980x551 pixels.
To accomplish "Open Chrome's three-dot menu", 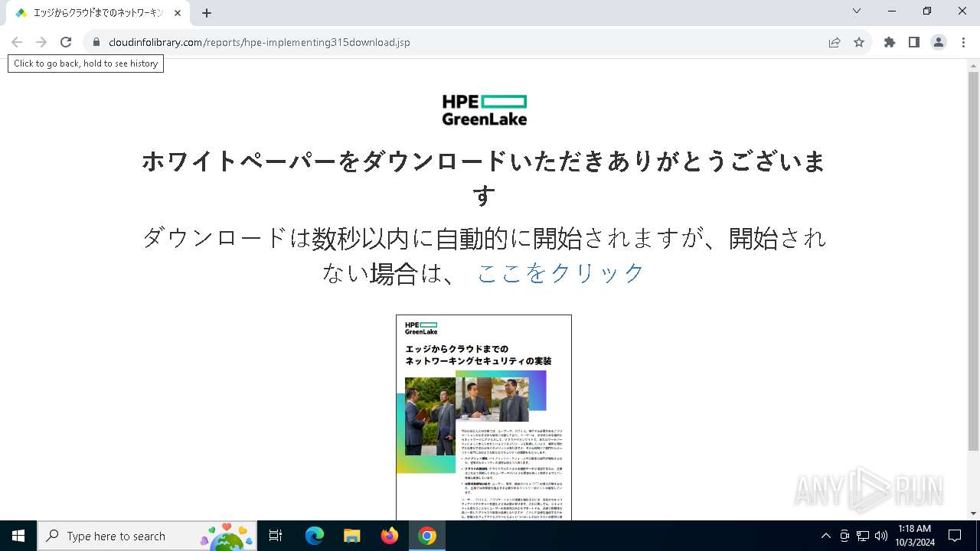I will [963, 42].
